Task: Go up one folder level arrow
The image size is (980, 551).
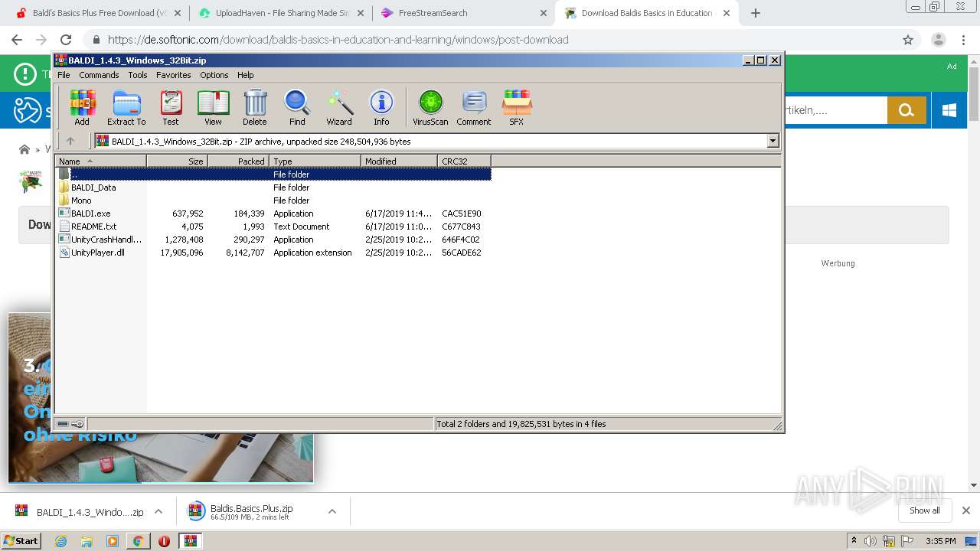Action: coord(70,141)
